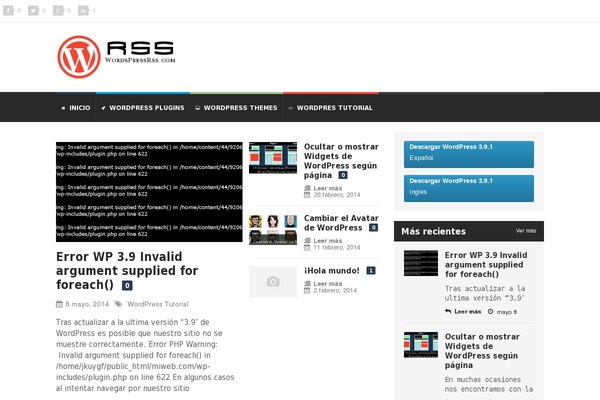600x400 pixels.
Task: Click Leer más under Ocultar o mostrar Widgets in middle column
Action: coord(328,188)
